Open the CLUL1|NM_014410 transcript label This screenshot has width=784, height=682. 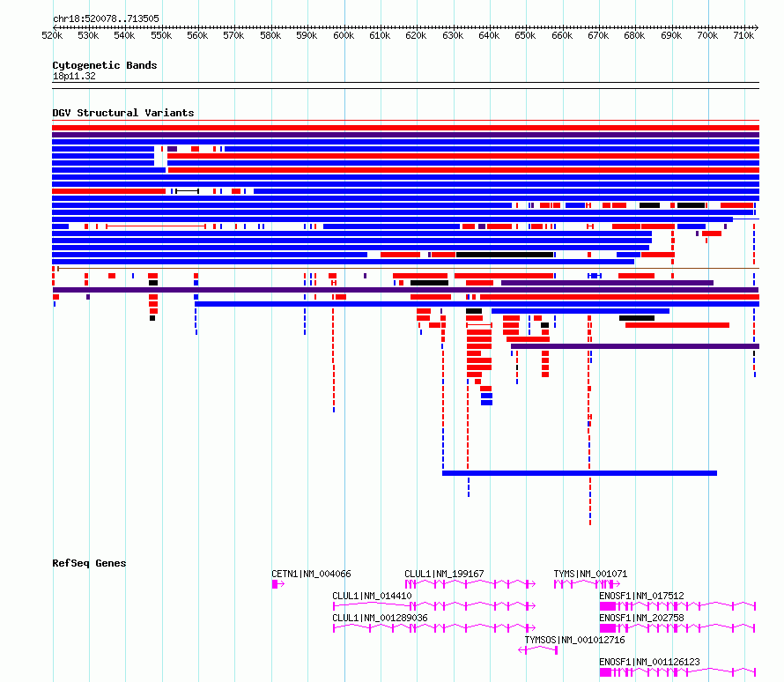(372, 596)
